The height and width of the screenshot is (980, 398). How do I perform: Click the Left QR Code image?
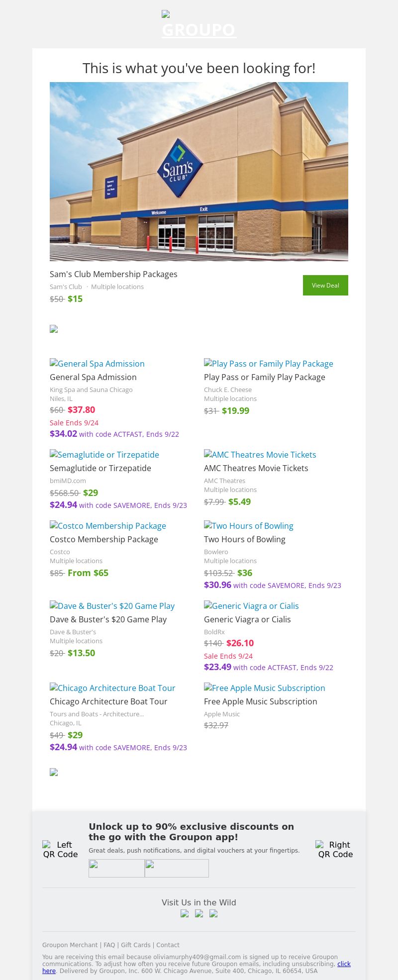click(60, 849)
